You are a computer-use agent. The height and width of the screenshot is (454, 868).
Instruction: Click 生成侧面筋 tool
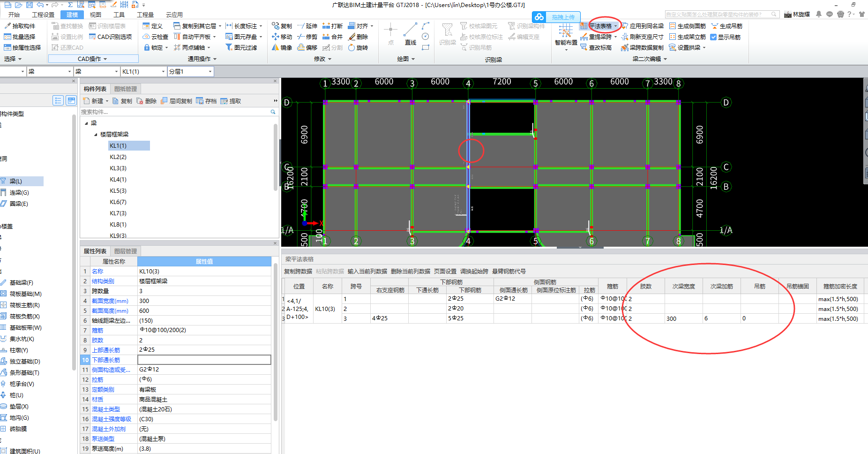pos(688,26)
